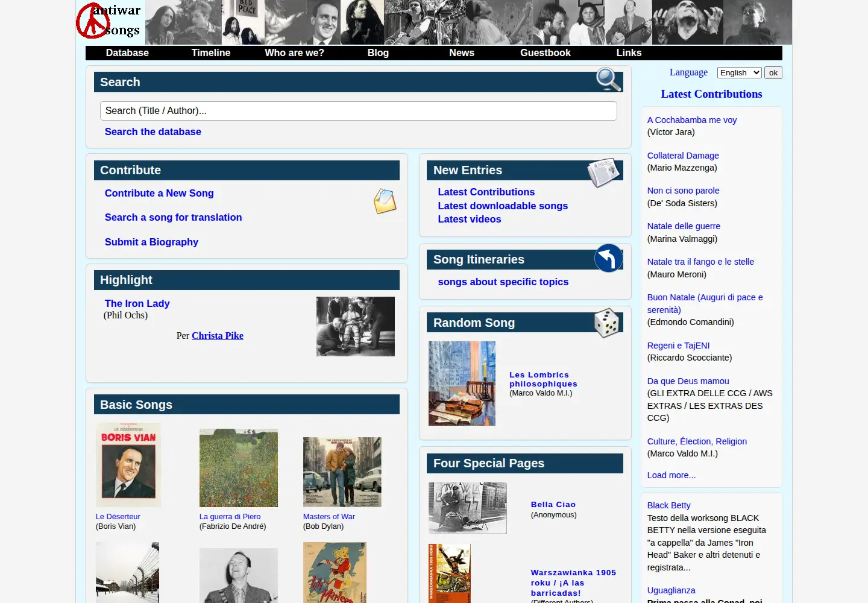Viewport: 868px width, 603px height.
Task: Open the Les Lombrics philosophiques song link
Action: pos(543,379)
